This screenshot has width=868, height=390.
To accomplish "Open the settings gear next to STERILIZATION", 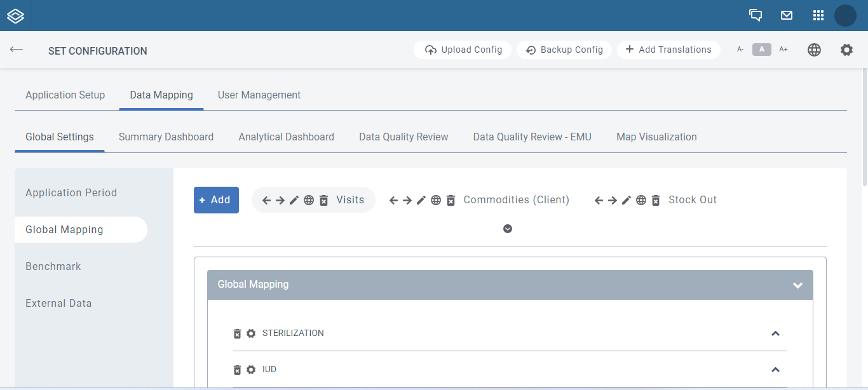I will [250, 333].
